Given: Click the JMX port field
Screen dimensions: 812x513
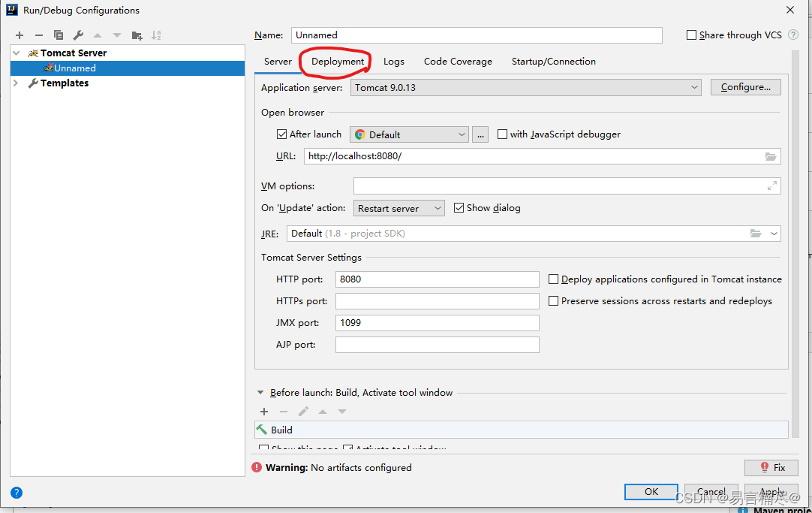Looking at the screenshot, I should pos(437,323).
